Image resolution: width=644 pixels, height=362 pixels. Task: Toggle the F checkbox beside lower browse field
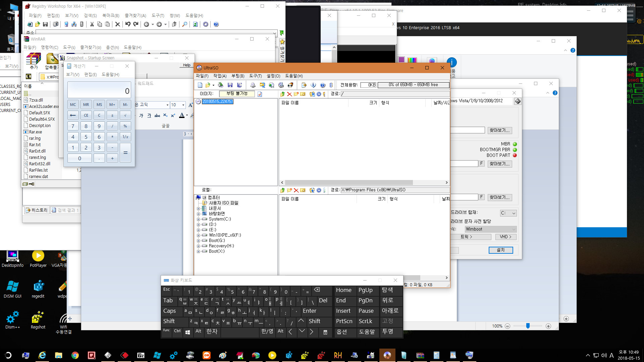pos(481,197)
